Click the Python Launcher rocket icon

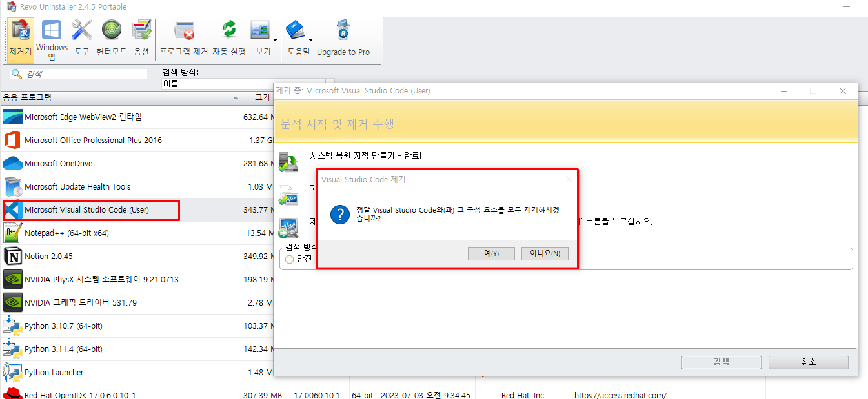(12, 372)
